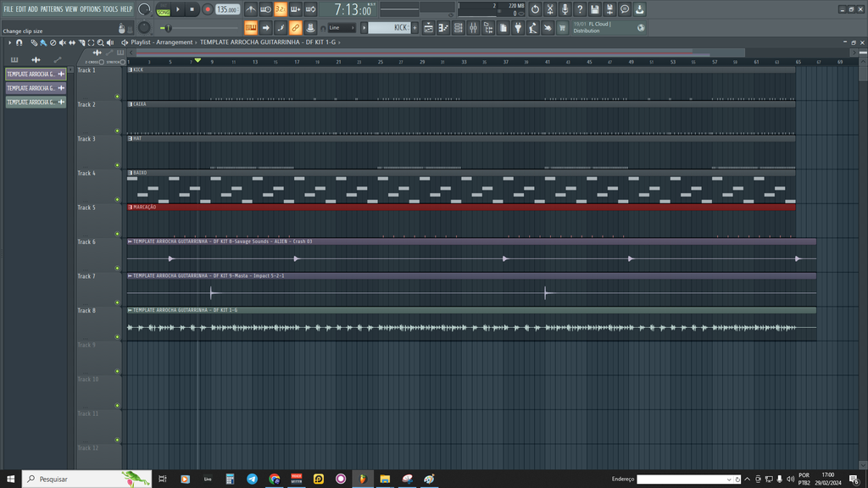
Task: Select the Slice tool icon
Action: 82,42
